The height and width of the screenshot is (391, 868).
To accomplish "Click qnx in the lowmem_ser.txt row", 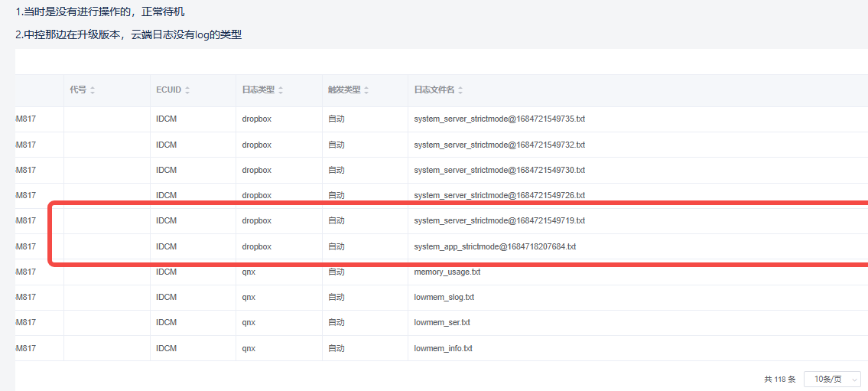I will tap(249, 322).
